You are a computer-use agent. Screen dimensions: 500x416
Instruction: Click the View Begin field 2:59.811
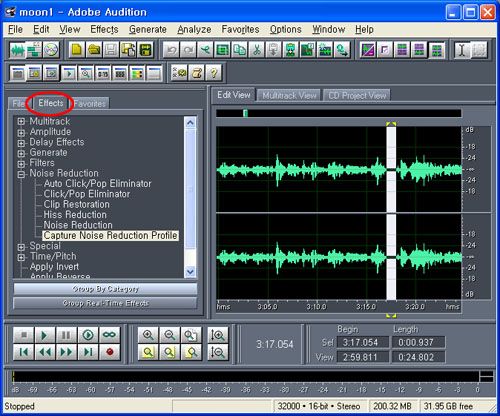tap(363, 357)
